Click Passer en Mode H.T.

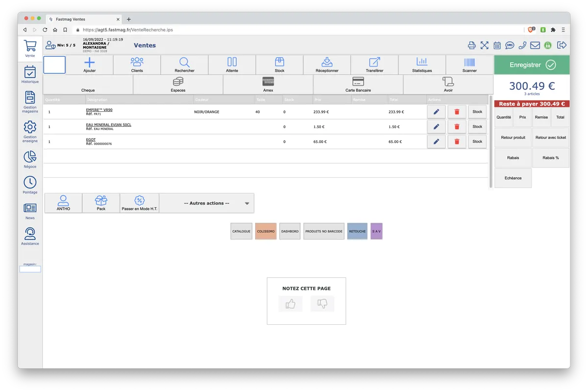pos(139,203)
